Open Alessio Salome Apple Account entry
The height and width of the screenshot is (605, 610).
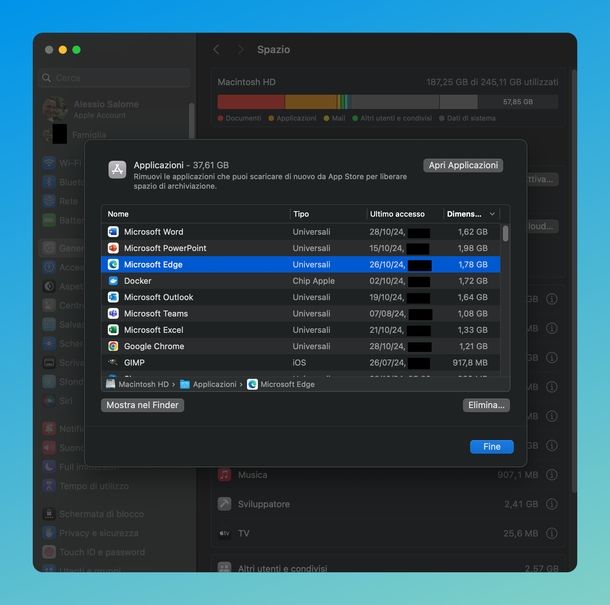pos(91,109)
